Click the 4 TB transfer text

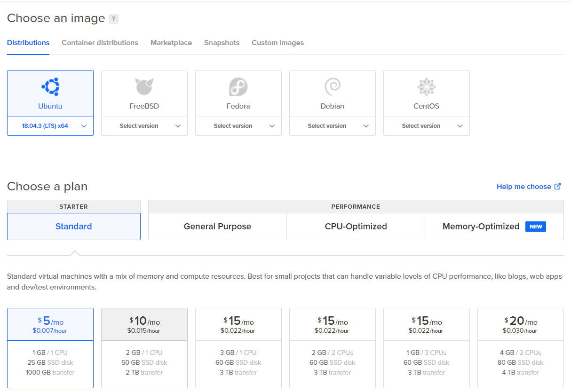click(x=521, y=372)
